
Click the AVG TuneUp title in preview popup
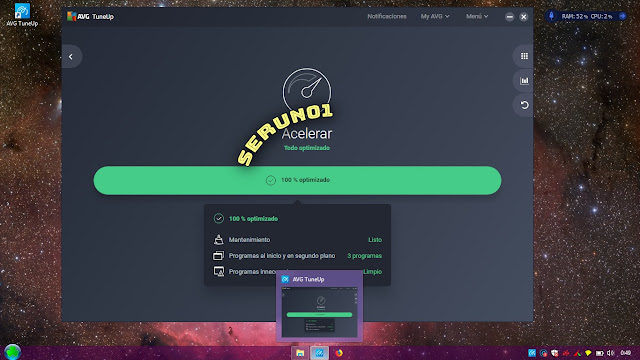pyautogui.click(x=308, y=279)
